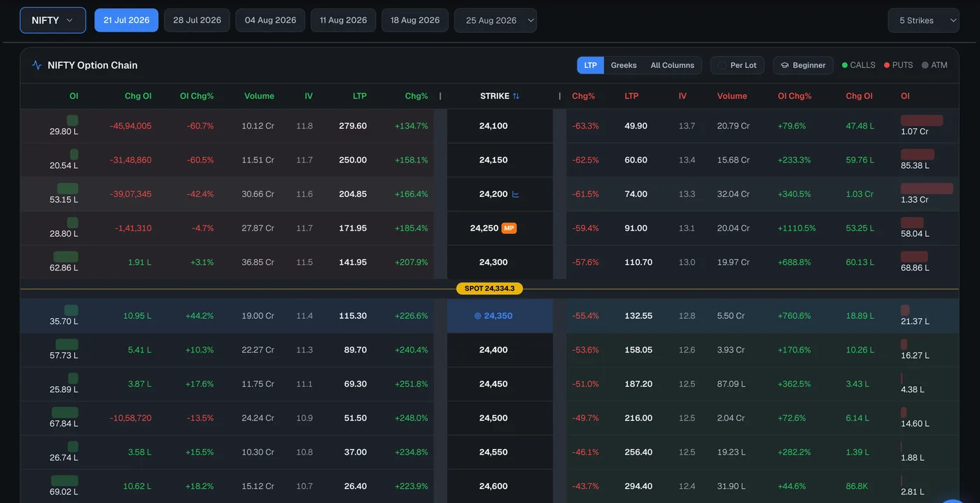Click the calls Chg OI column header
The width and height of the screenshot is (980, 503).
137,96
